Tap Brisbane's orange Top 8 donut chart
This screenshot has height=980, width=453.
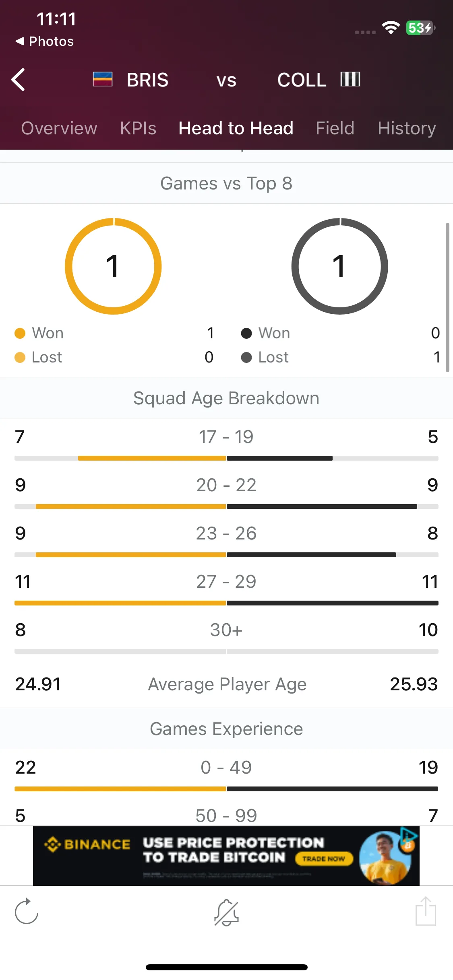click(x=113, y=266)
